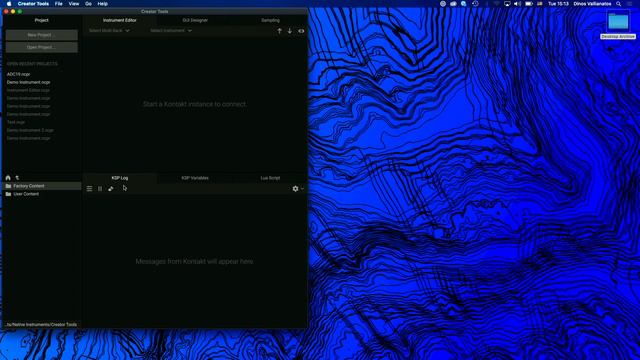Open the Help menu

click(x=102, y=4)
